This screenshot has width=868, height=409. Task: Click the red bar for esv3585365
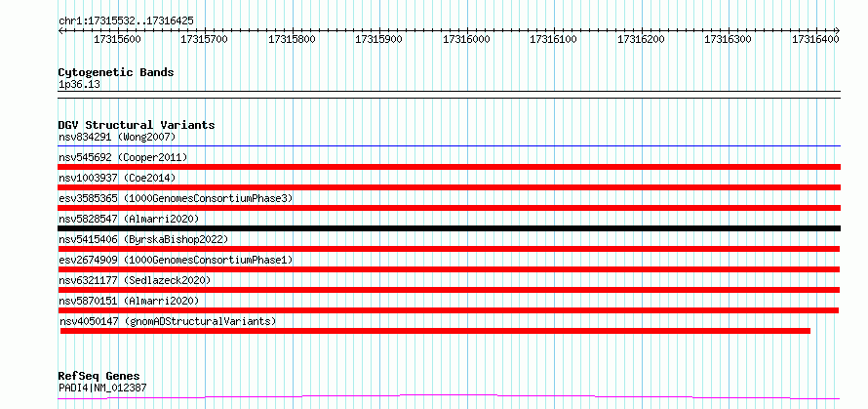click(449, 208)
